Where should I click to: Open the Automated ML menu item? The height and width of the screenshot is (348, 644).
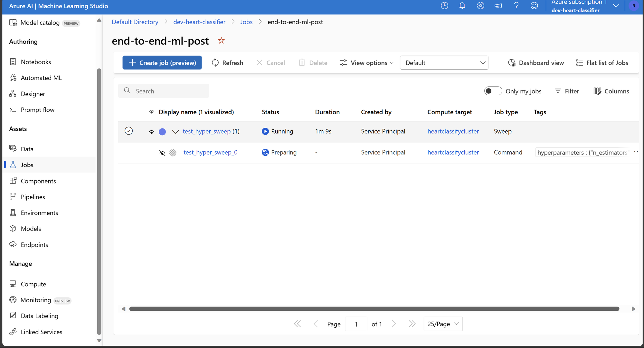pos(41,78)
